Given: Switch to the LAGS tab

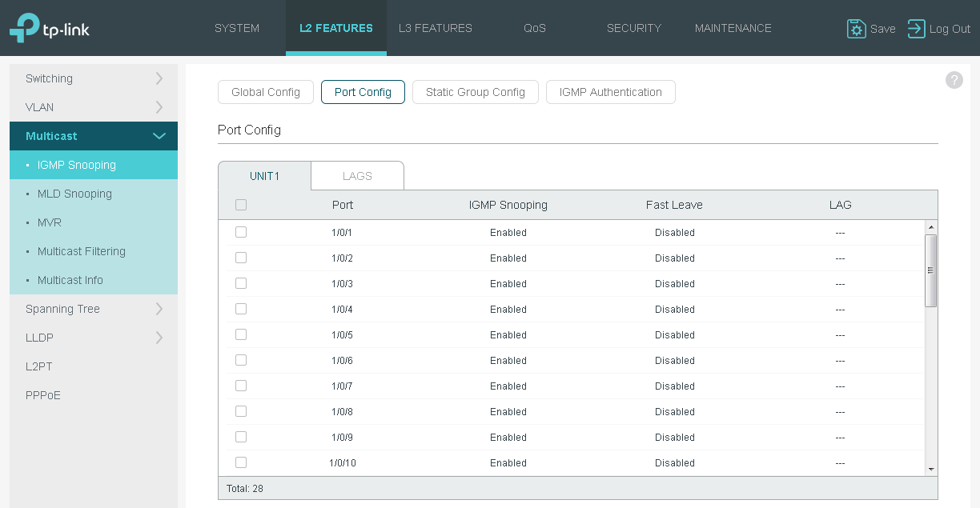Looking at the screenshot, I should coord(357,176).
